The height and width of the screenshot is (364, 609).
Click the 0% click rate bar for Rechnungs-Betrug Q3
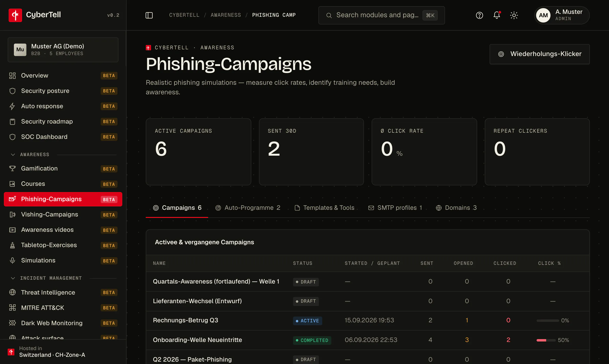tap(548, 321)
